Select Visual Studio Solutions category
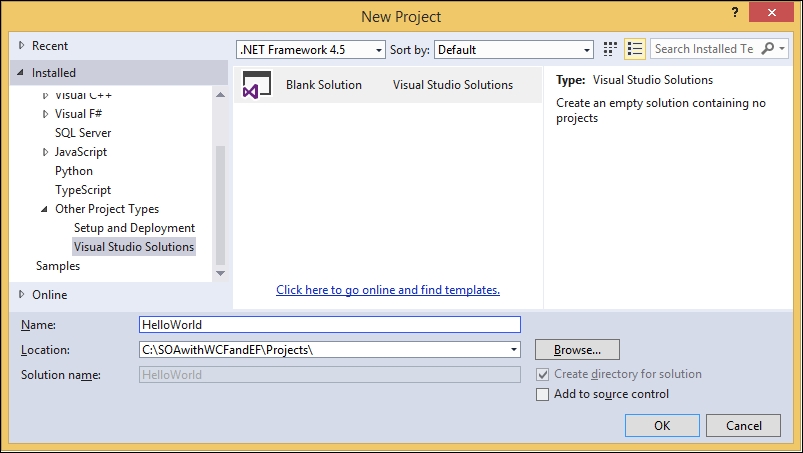Screen dimensions: 803x453 tap(134, 247)
